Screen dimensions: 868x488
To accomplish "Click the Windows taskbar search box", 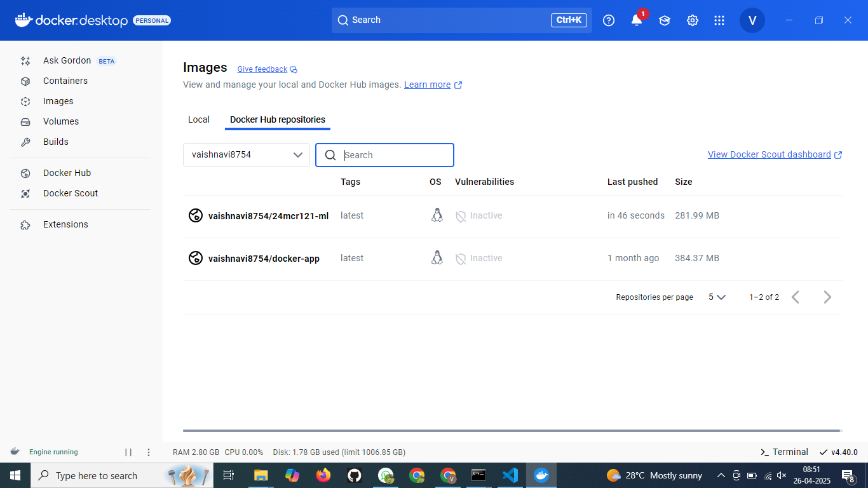I will coord(122,475).
